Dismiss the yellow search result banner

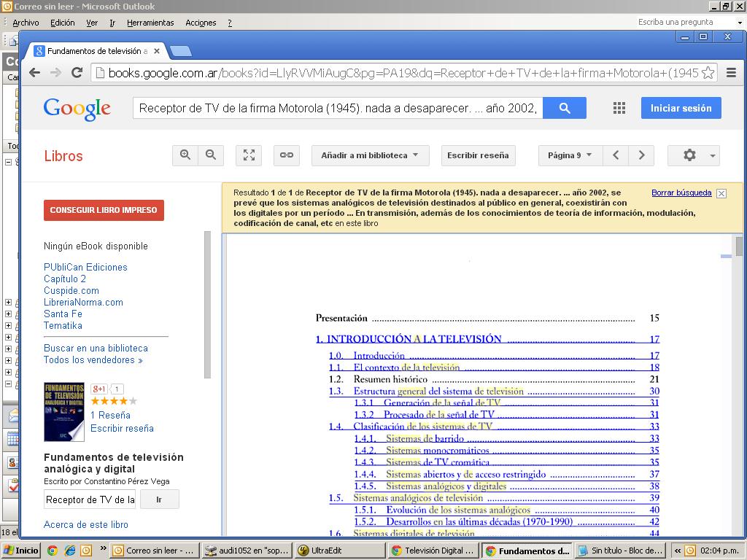[x=721, y=193]
